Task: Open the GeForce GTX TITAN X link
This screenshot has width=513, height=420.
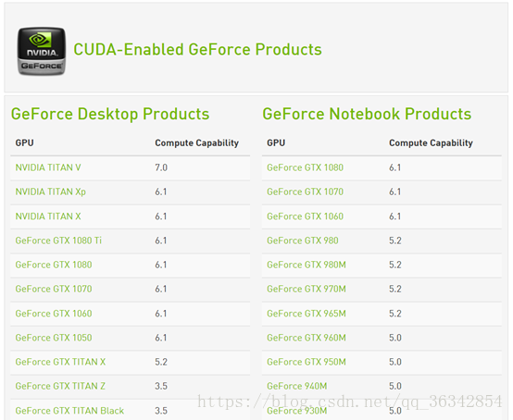Action: pos(60,362)
